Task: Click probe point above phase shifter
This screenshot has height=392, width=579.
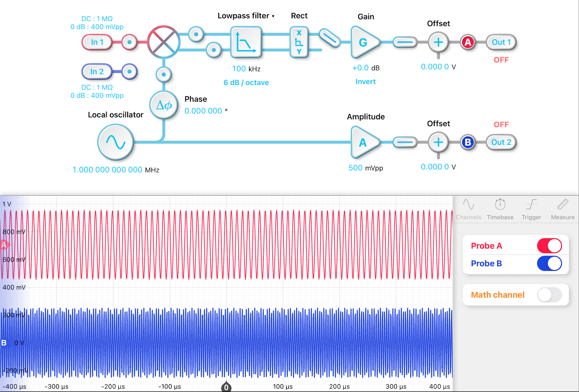Action: point(164,74)
